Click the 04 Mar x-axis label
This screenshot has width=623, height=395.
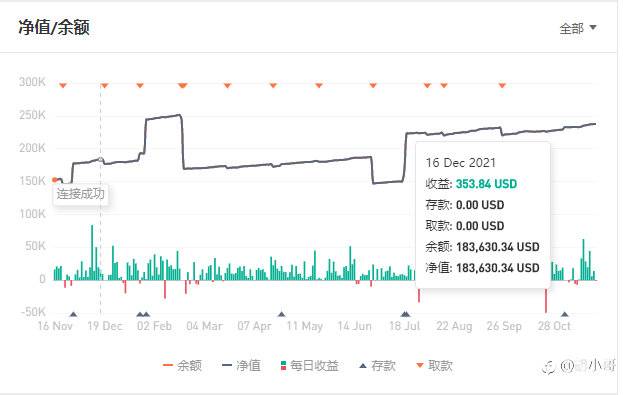click(x=205, y=326)
